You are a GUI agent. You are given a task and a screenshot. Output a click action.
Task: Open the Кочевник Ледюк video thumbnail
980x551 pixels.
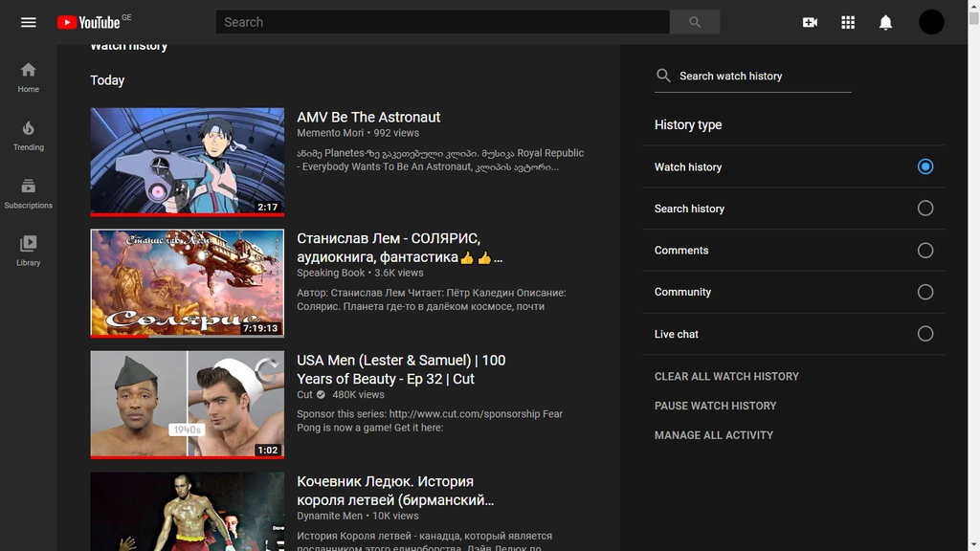tap(187, 512)
